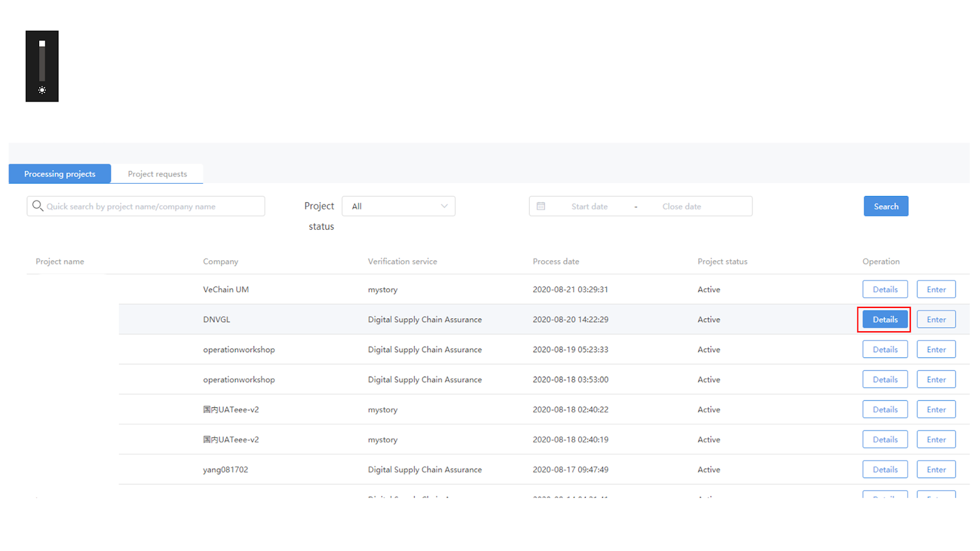Click the Project status column header
The width and height of the screenshot is (980, 551).
coord(722,261)
